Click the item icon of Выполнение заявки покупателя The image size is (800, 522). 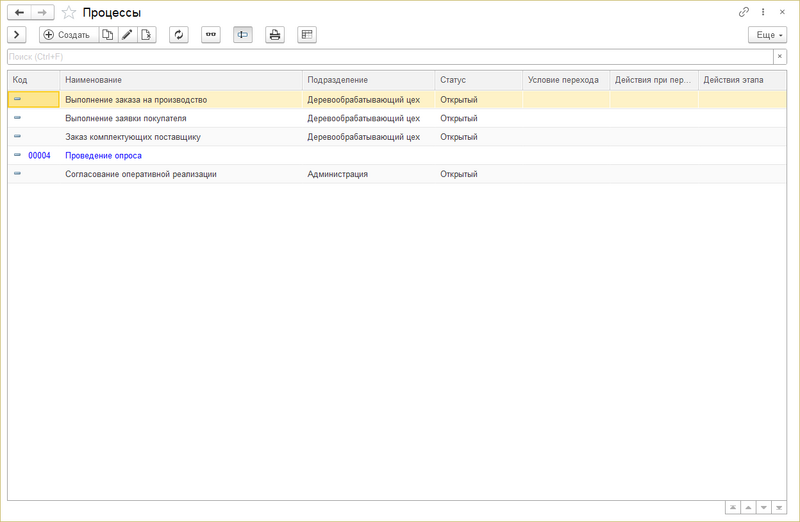click(17, 117)
